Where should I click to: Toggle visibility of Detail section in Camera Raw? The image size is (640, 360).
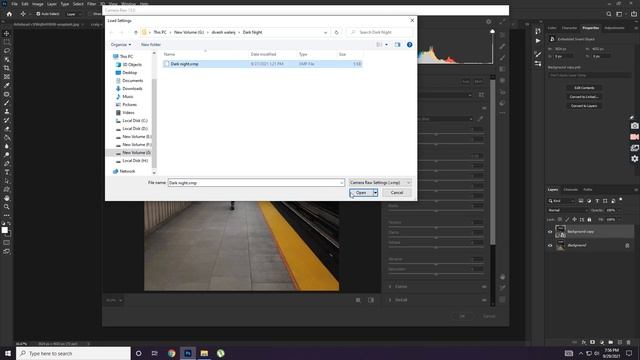point(484,300)
